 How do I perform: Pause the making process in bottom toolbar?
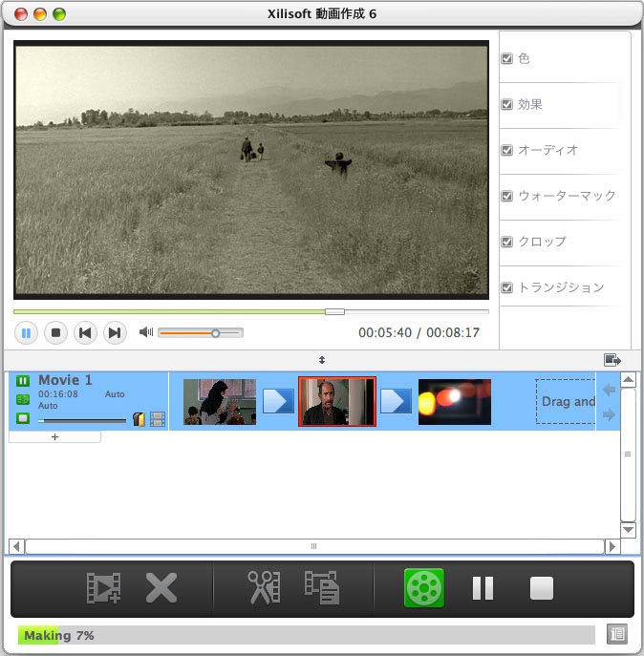pos(483,588)
